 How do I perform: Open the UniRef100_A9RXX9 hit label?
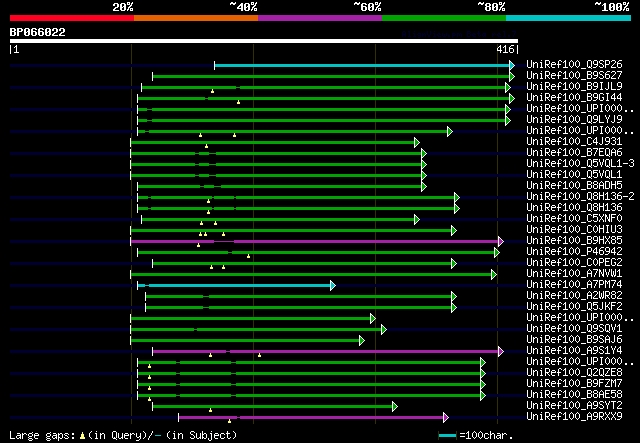[574, 416]
